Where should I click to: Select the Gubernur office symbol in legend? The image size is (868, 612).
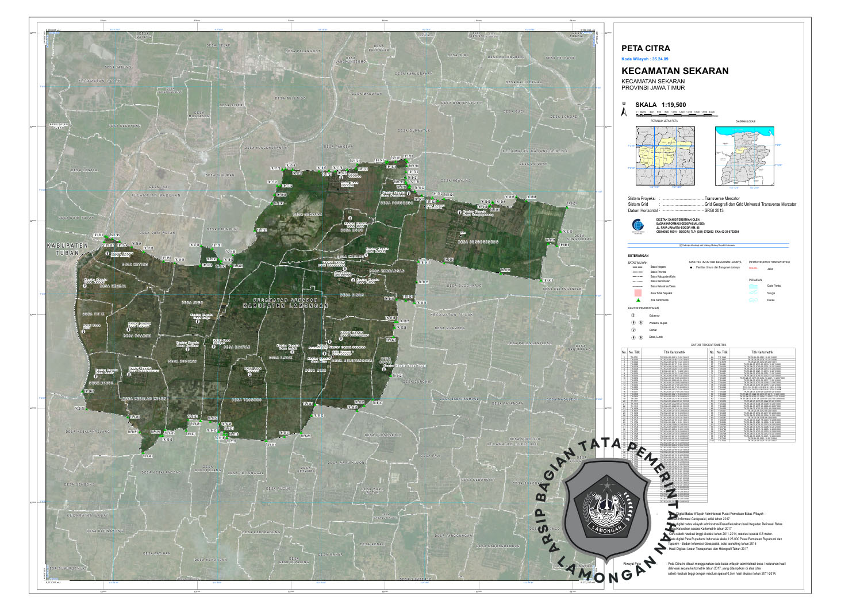coord(633,315)
